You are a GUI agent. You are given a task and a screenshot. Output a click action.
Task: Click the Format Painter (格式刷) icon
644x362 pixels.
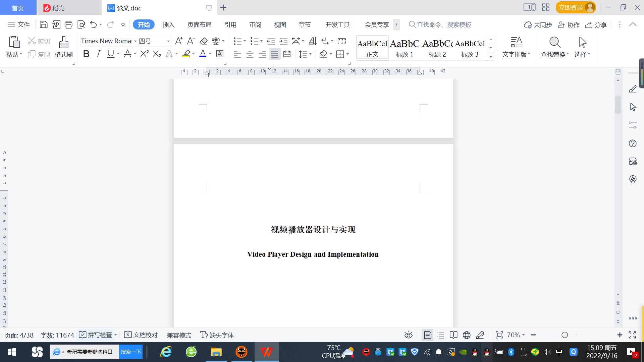pos(63,47)
